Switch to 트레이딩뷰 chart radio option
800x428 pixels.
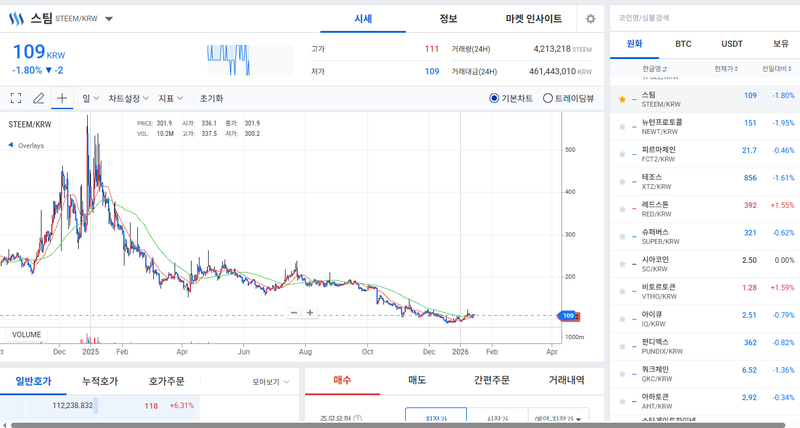(548, 98)
